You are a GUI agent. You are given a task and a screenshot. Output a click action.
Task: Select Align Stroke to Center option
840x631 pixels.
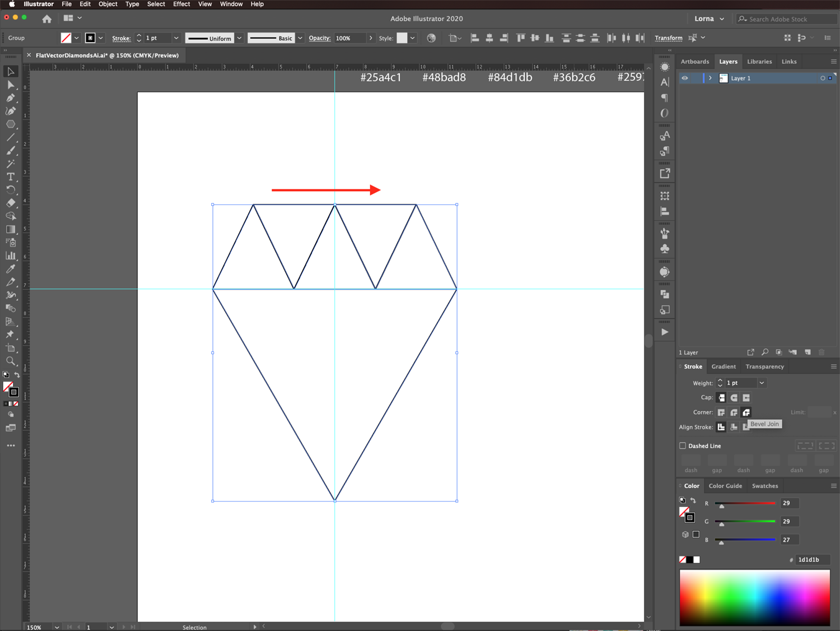point(721,427)
